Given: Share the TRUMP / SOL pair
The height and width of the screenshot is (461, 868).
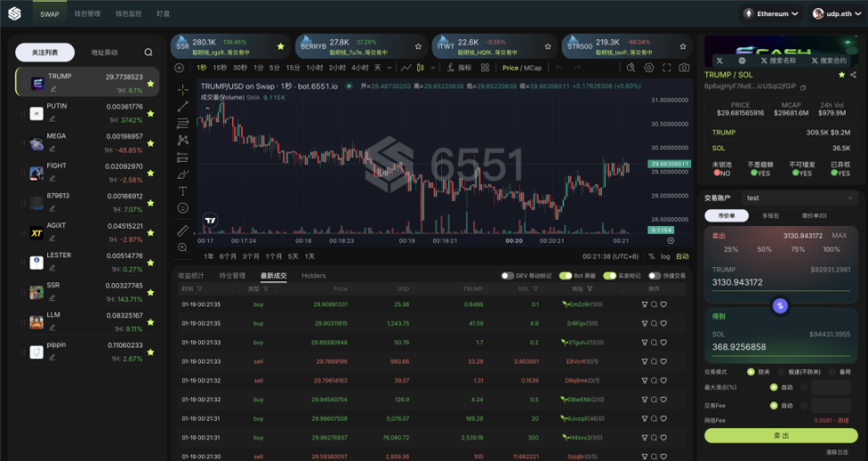Looking at the screenshot, I should click(853, 75).
